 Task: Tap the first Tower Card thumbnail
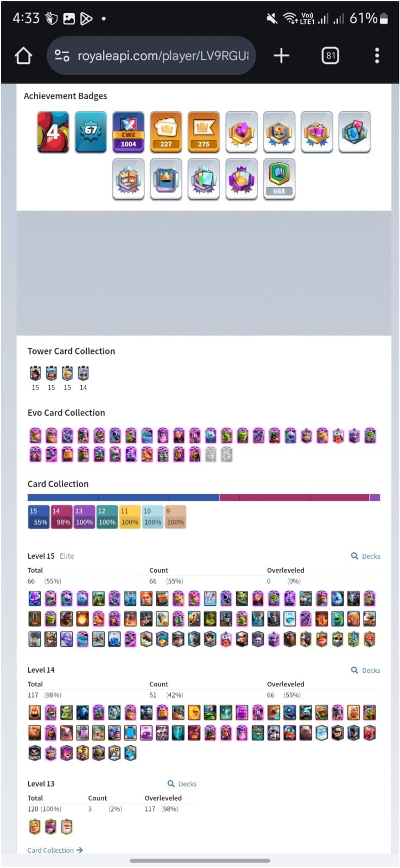coord(35,373)
